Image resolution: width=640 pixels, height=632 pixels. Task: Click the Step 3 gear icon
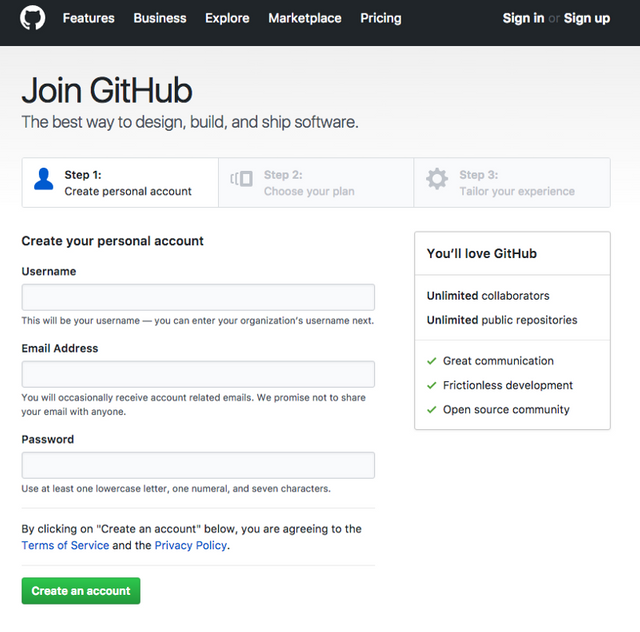coord(437,179)
